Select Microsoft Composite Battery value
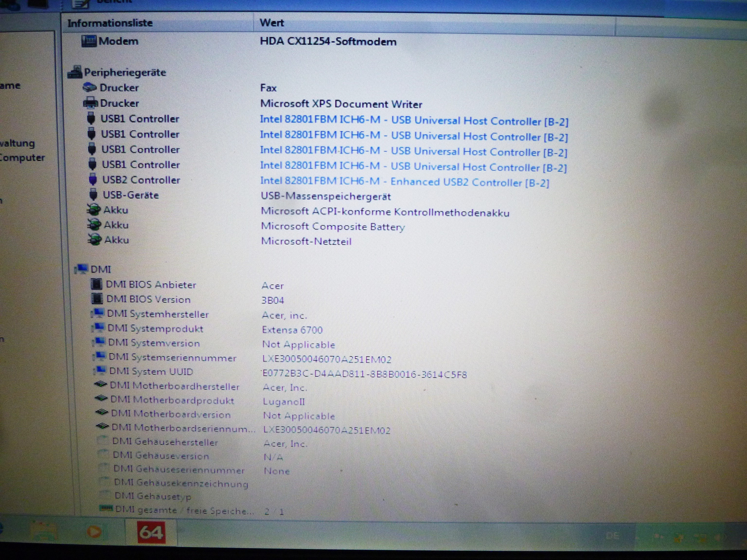The height and width of the screenshot is (560, 747). pyautogui.click(x=333, y=227)
